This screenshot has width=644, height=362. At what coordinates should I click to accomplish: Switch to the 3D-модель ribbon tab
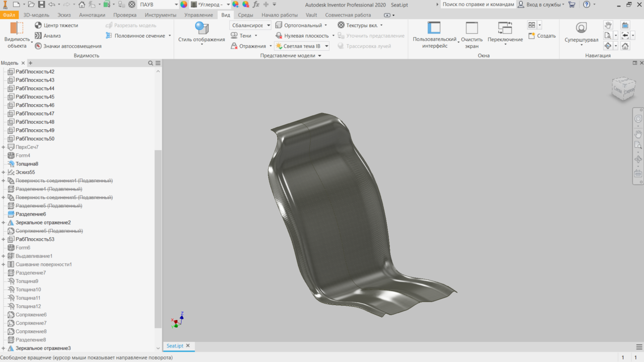tap(36, 15)
